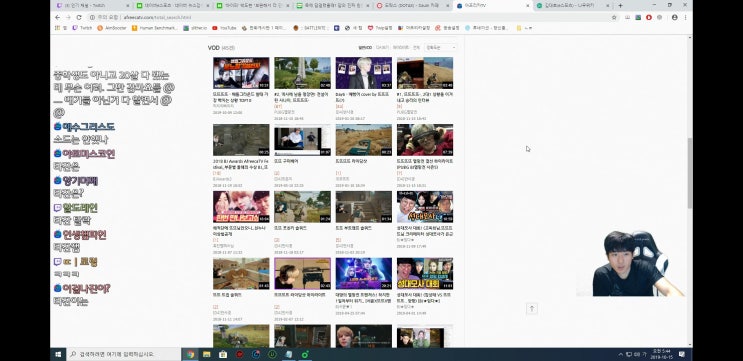Viewport: 743px width, 361px height.
Task: Open a new browser tab with plus
Action: coord(620,6)
